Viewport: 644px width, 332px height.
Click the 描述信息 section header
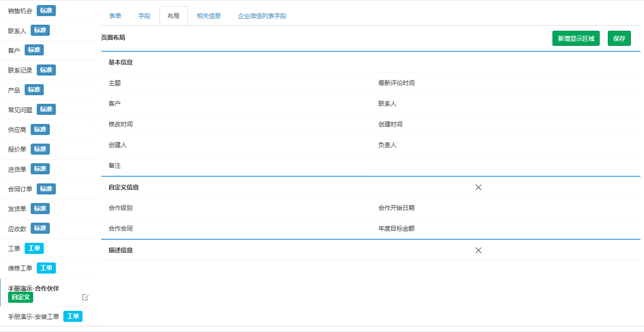click(120, 250)
